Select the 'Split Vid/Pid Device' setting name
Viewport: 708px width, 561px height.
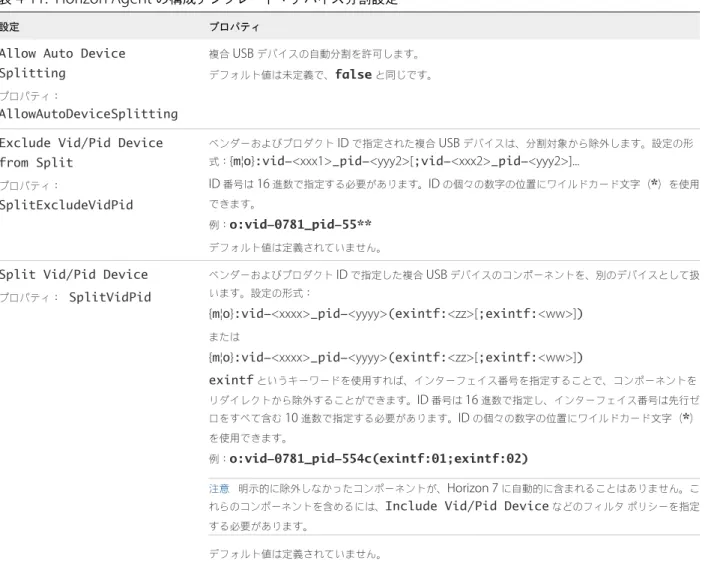coord(74,275)
